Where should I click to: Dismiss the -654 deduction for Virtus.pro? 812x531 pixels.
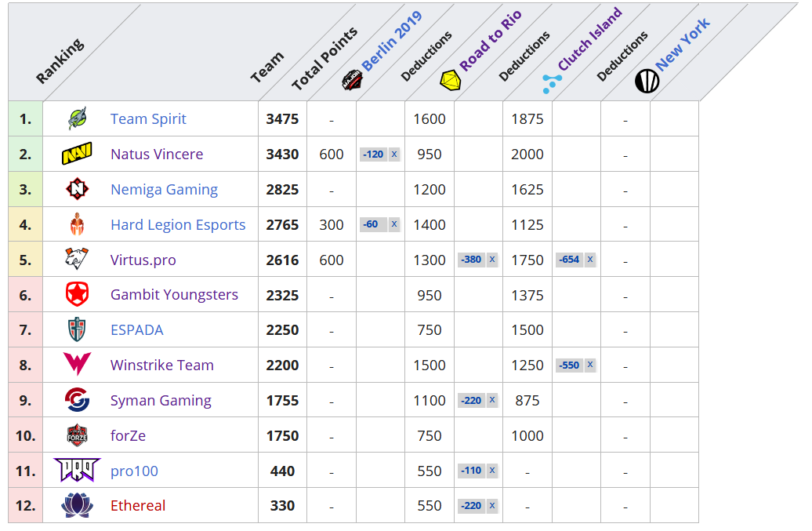(590, 259)
